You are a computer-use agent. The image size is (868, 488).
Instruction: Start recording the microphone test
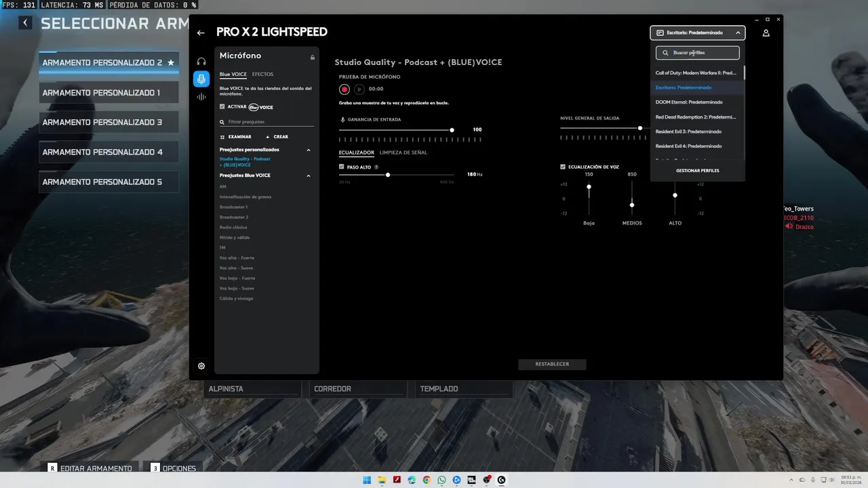tap(344, 89)
